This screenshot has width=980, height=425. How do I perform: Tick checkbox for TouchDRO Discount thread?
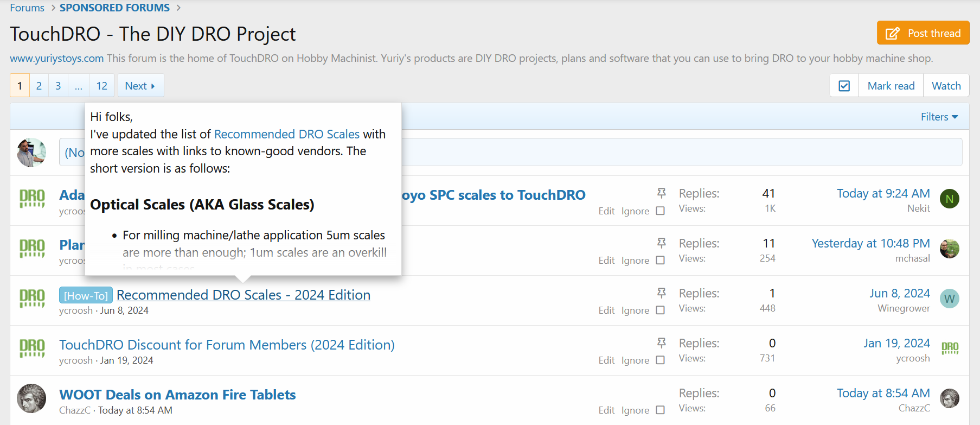tap(660, 360)
